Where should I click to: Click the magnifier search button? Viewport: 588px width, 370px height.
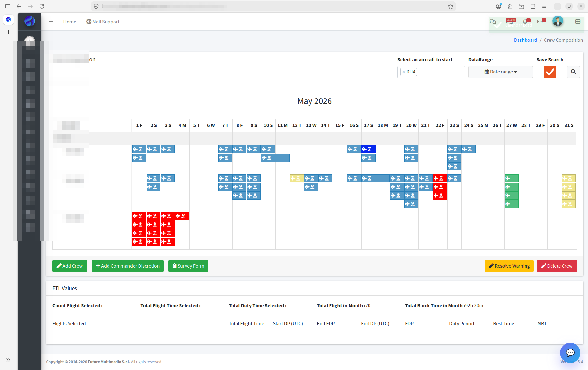(x=573, y=72)
